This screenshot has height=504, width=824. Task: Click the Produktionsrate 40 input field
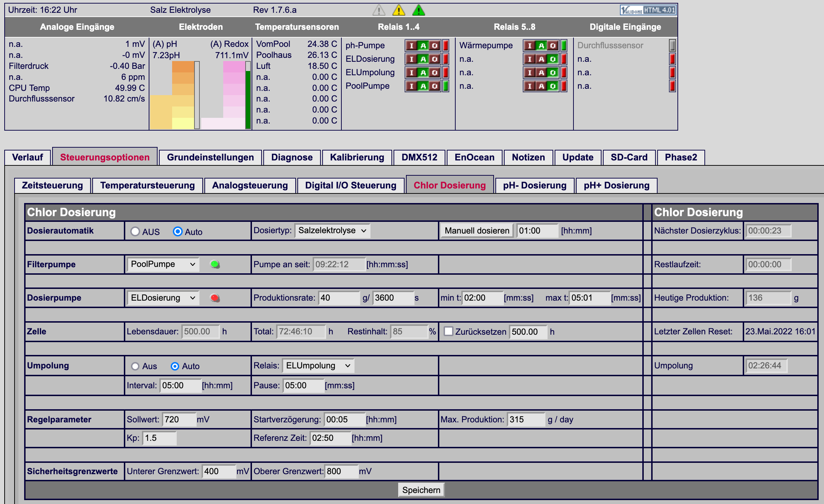[339, 298]
